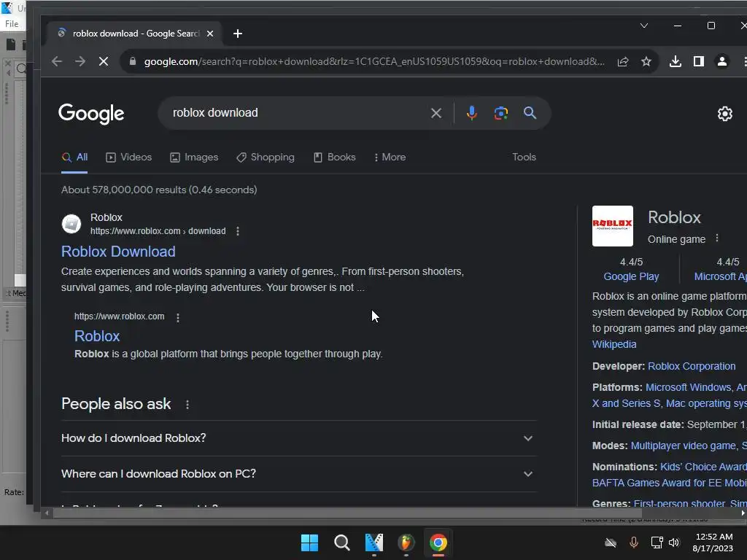Switch to Books results tab
The height and width of the screenshot is (560, 747).
(x=334, y=157)
